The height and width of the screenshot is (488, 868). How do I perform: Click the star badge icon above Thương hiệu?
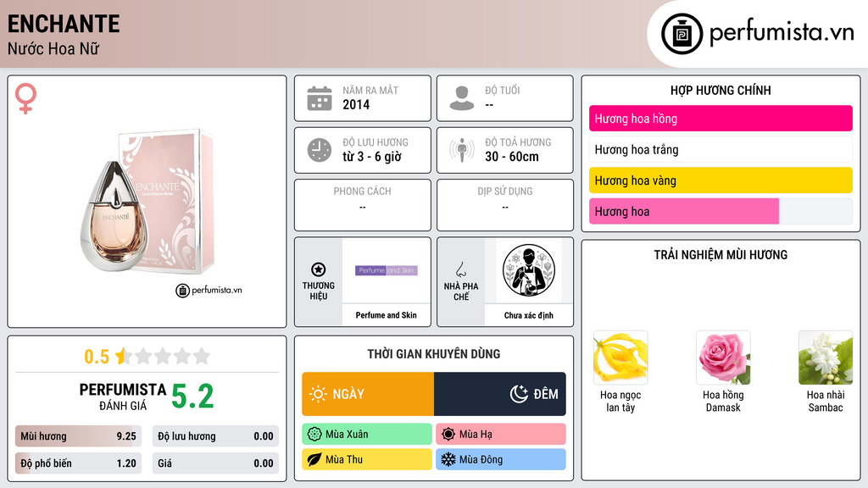(x=319, y=269)
